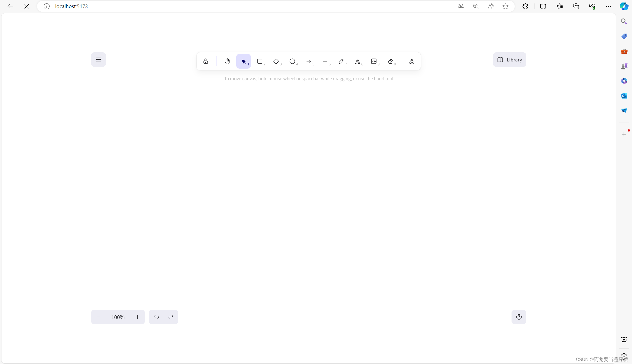
Task: Select the Diamond shape tool
Action: 276,61
